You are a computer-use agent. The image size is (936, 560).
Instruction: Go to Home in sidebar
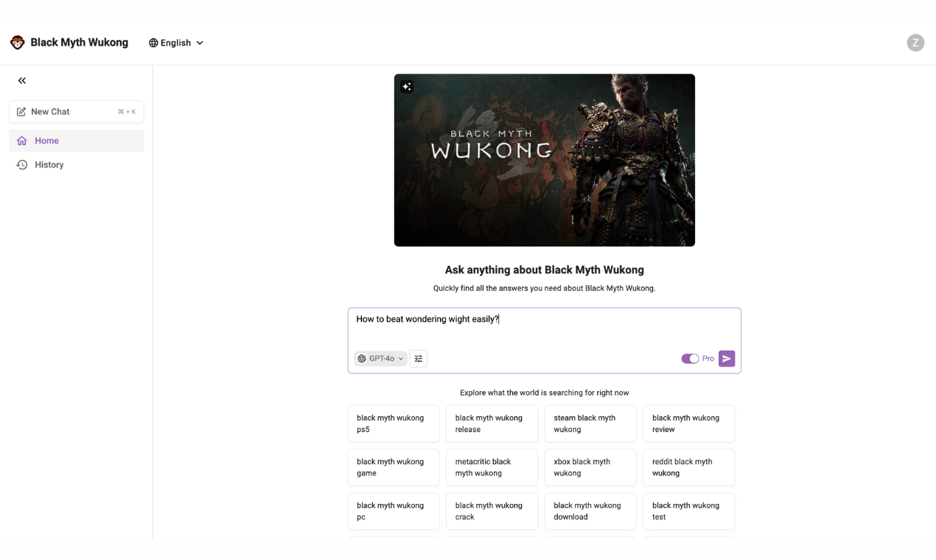(x=77, y=141)
